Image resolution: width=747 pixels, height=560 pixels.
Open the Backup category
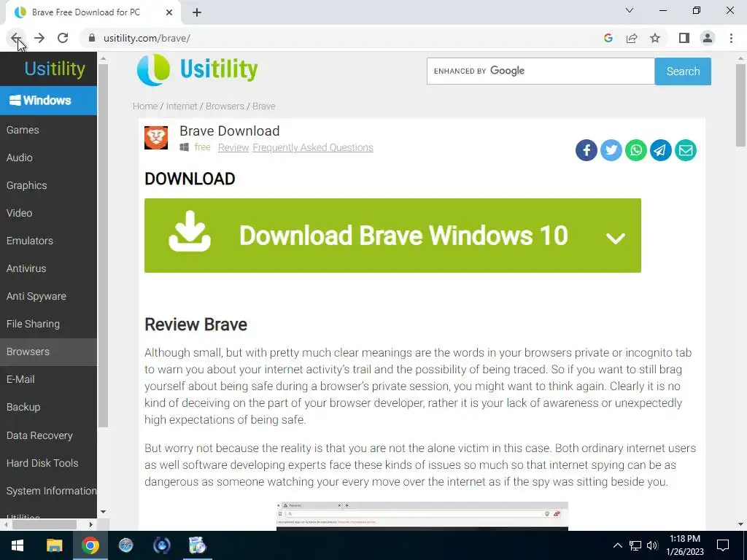coord(48,407)
